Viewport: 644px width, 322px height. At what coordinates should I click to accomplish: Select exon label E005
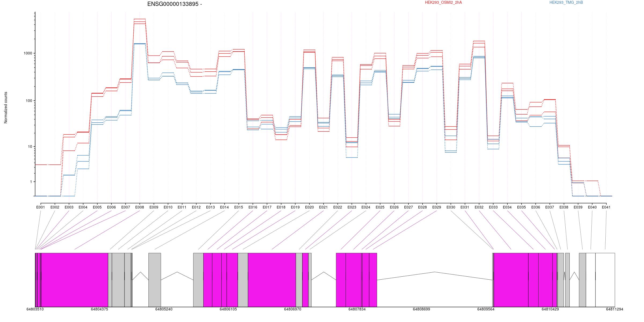pos(97,207)
